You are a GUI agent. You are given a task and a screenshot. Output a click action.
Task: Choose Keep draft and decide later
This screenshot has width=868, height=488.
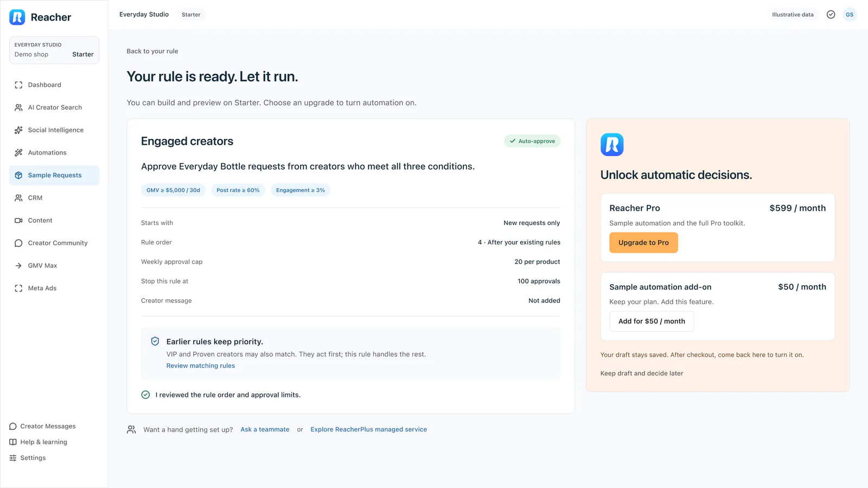[x=642, y=373]
